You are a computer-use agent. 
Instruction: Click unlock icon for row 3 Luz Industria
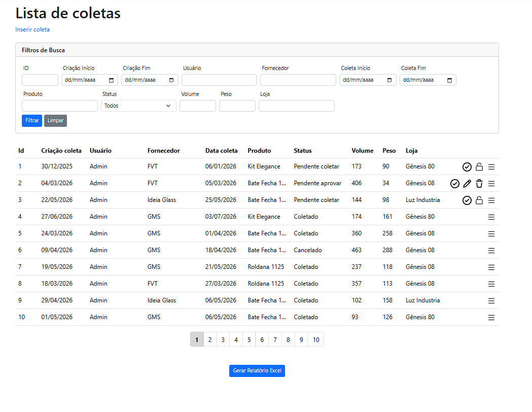point(479,200)
